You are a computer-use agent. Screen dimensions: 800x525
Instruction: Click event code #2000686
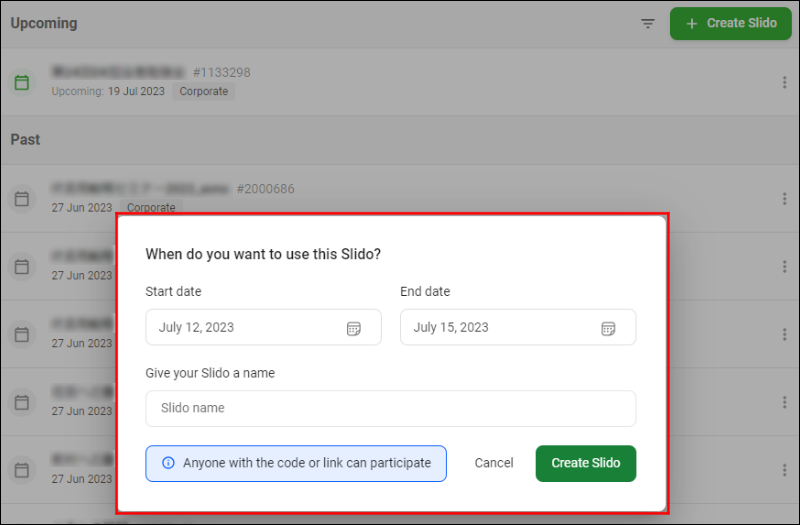pyautogui.click(x=265, y=189)
